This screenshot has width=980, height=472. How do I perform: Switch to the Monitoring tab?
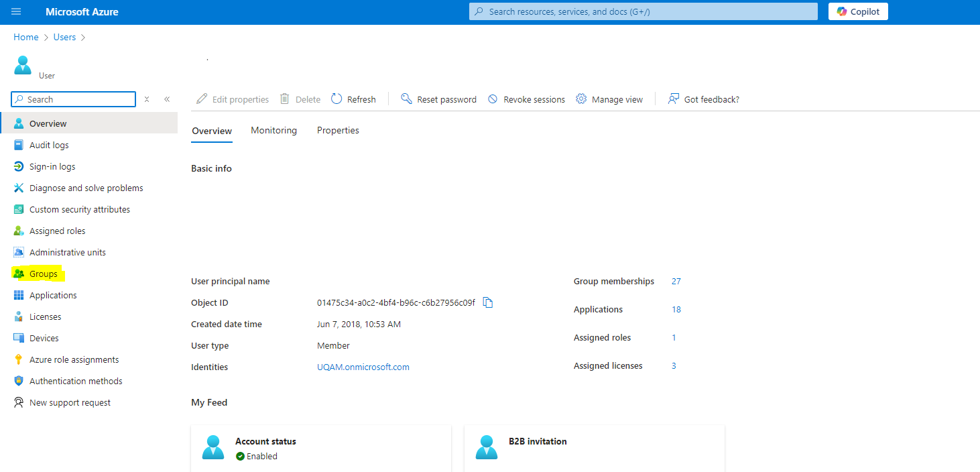click(x=273, y=130)
